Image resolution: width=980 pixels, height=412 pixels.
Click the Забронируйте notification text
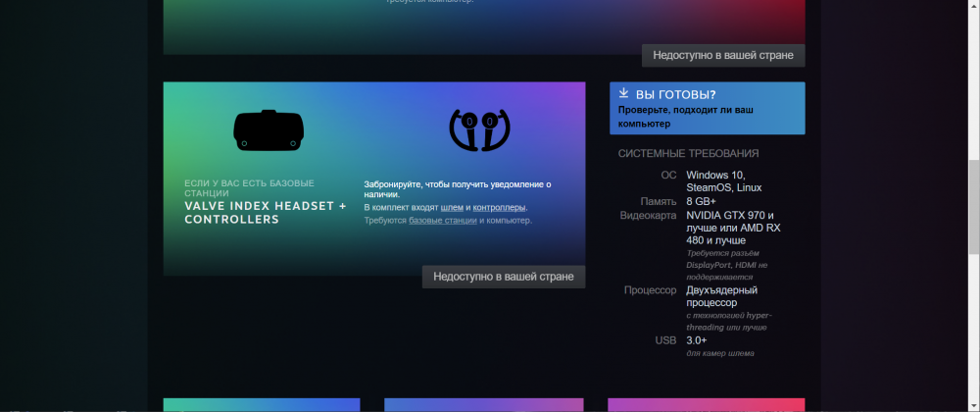click(458, 189)
